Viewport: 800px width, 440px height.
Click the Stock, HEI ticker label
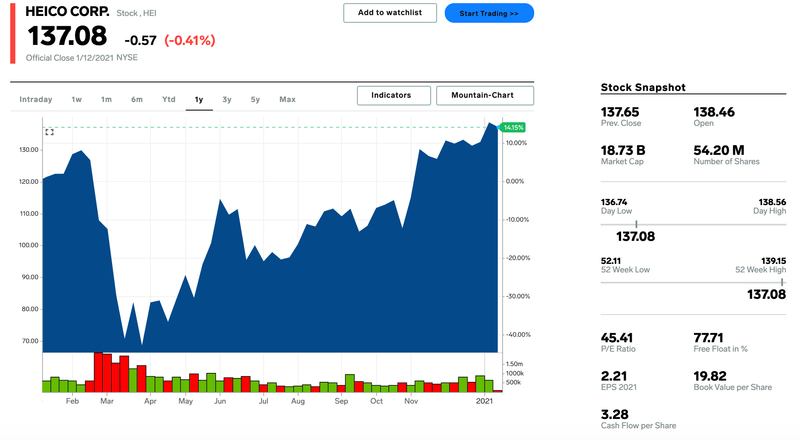[136, 13]
